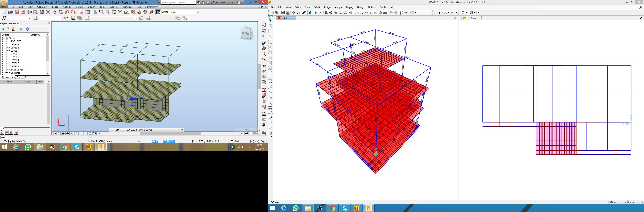Click the screen capture camera icon in Robot

pos(42,12)
